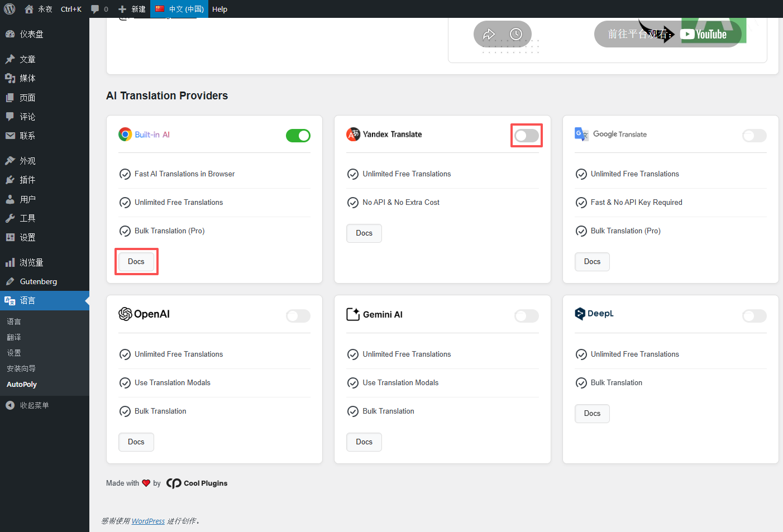The height and width of the screenshot is (532, 783).
Task: Toggle the Gemini AI provider switch
Action: coord(527,316)
